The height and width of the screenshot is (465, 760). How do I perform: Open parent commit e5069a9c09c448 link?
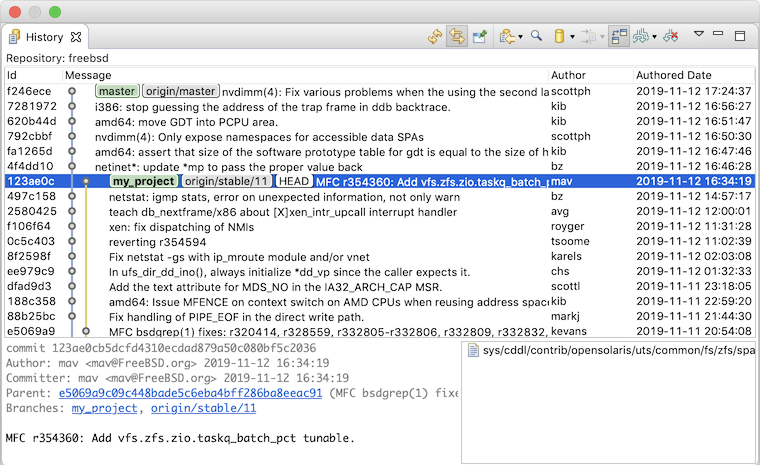pyautogui.click(x=190, y=393)
